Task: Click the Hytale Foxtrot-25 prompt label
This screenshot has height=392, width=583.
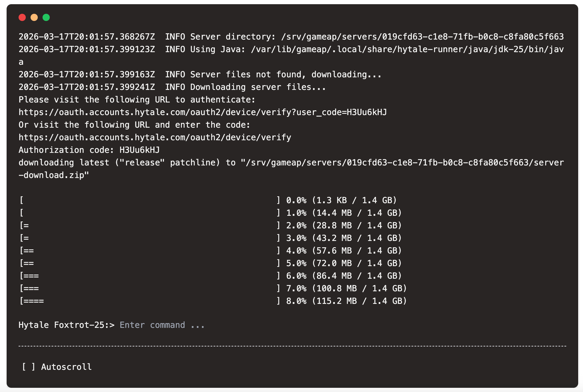Action: pos(66,325)
